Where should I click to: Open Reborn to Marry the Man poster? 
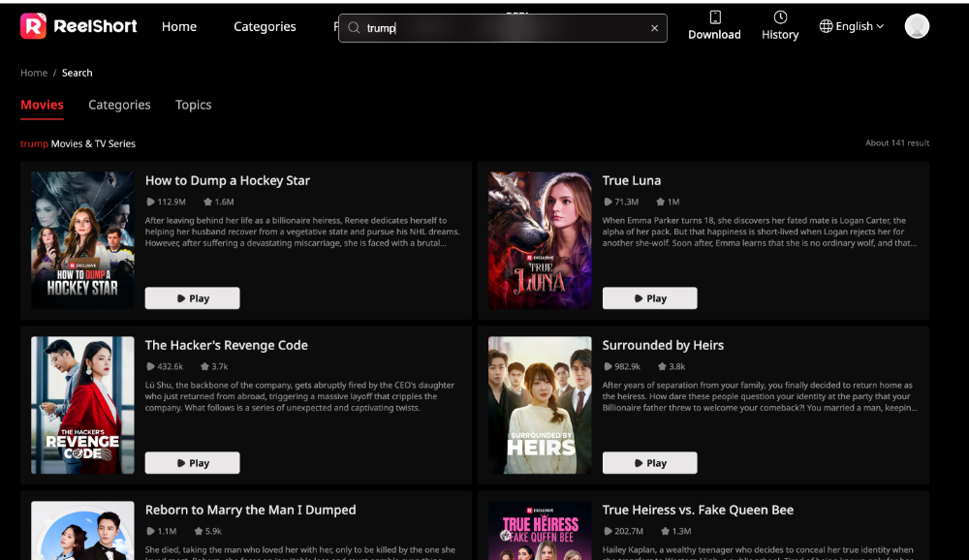tap(82, 530)
